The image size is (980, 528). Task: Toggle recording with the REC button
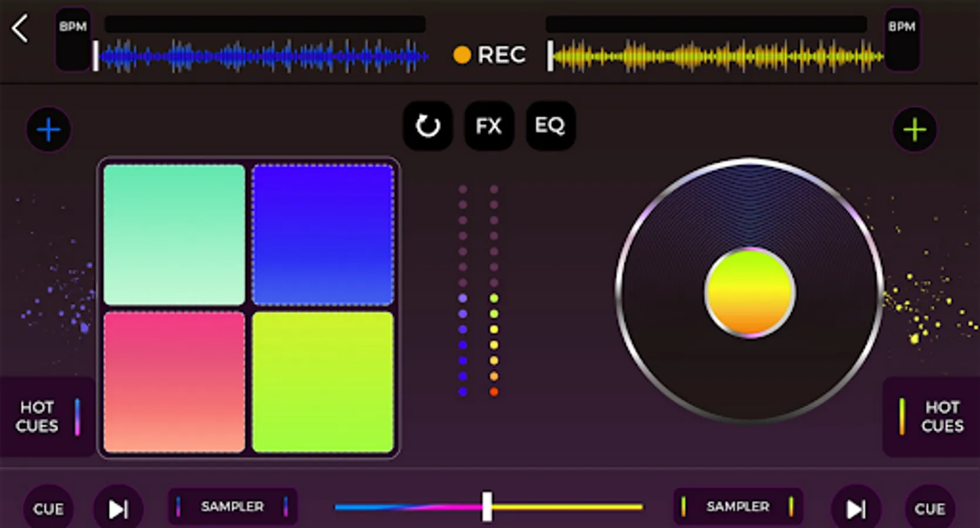489,55
